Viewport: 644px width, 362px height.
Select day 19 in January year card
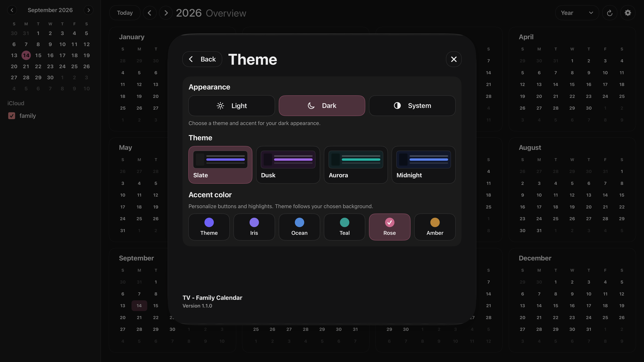[139, 96]
